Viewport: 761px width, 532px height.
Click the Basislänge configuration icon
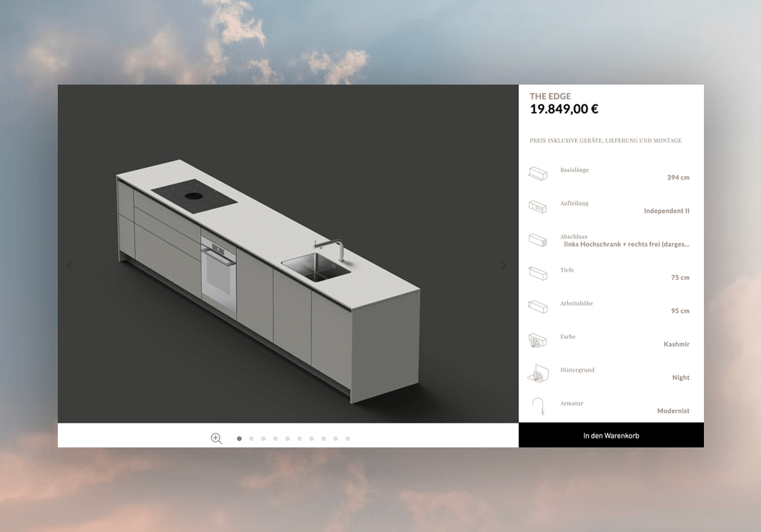(538, 173)
